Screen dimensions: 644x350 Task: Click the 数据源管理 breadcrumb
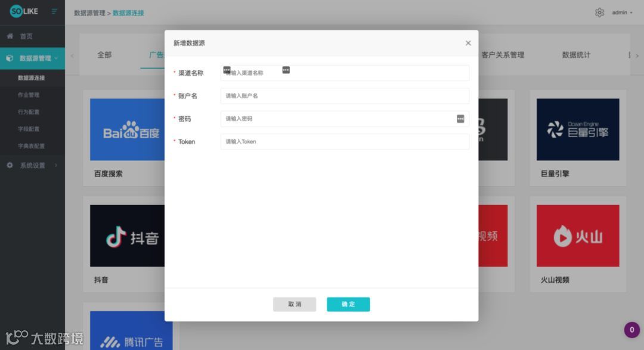tap(89, 13)
